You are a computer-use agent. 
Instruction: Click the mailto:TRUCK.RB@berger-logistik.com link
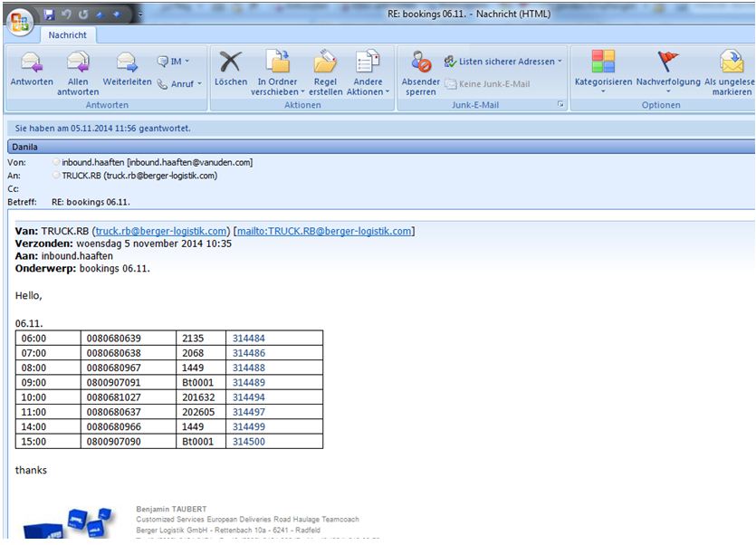pos(324,231)
